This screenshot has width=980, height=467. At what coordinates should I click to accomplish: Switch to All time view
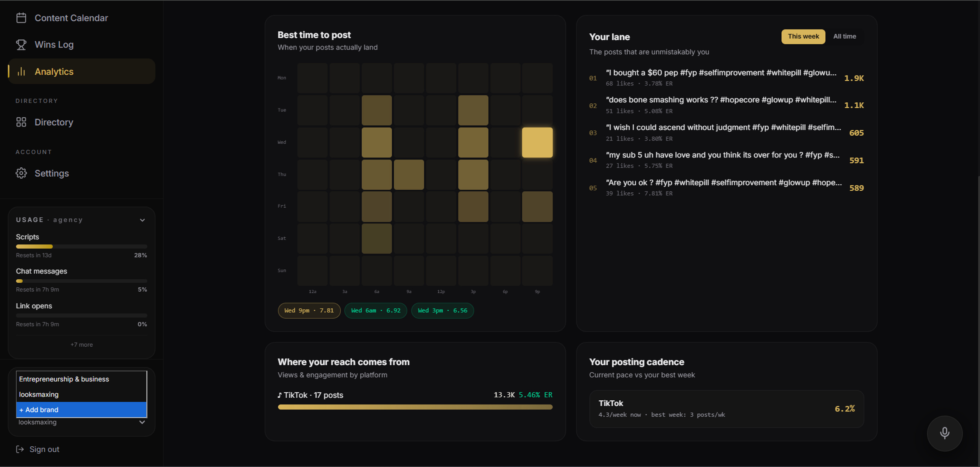click(844, 36)
